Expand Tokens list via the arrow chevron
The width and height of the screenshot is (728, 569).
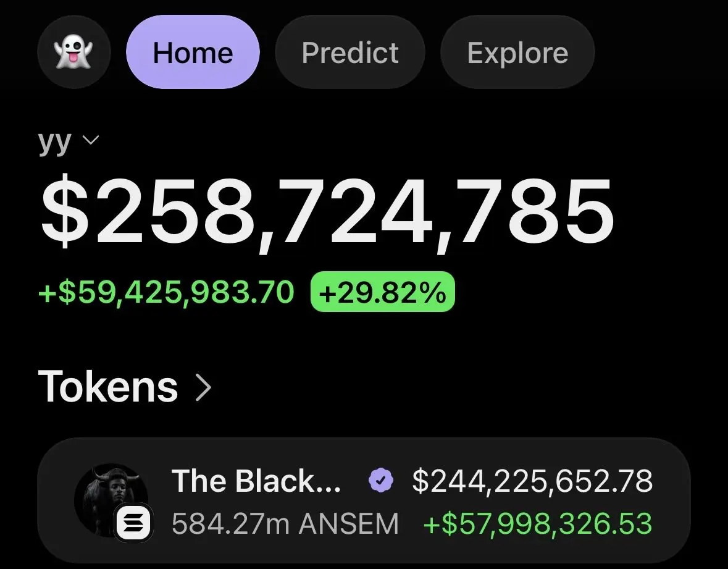[203, 387]
